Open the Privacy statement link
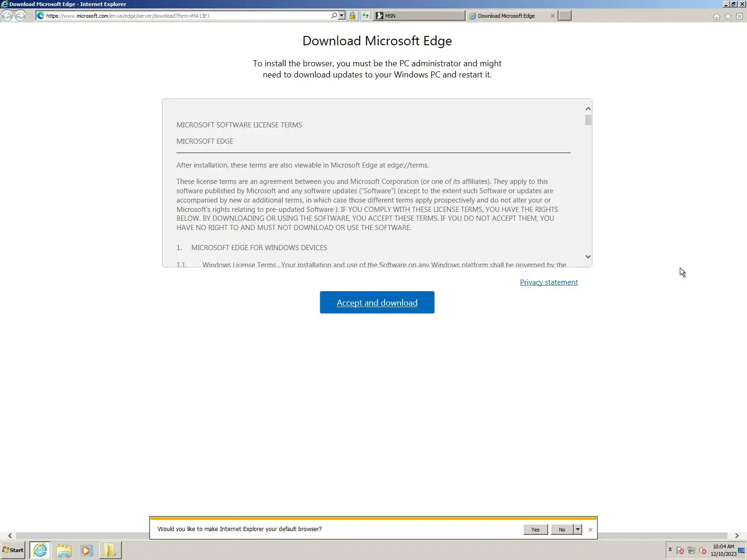 click(549, 282)
